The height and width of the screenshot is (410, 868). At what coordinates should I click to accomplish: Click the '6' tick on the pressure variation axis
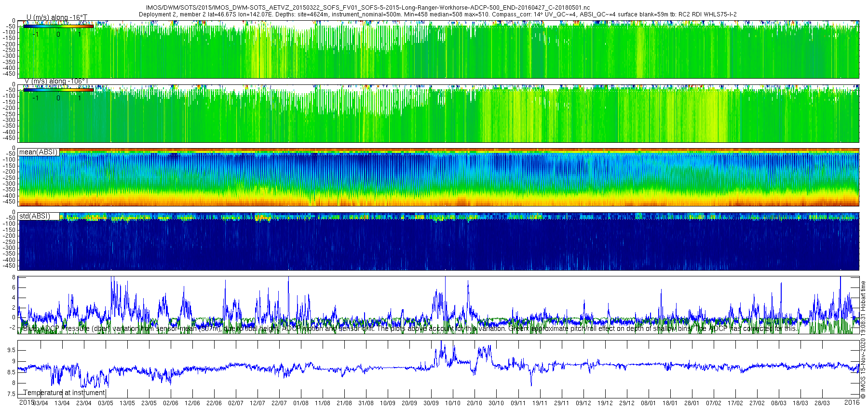[14, 287]
